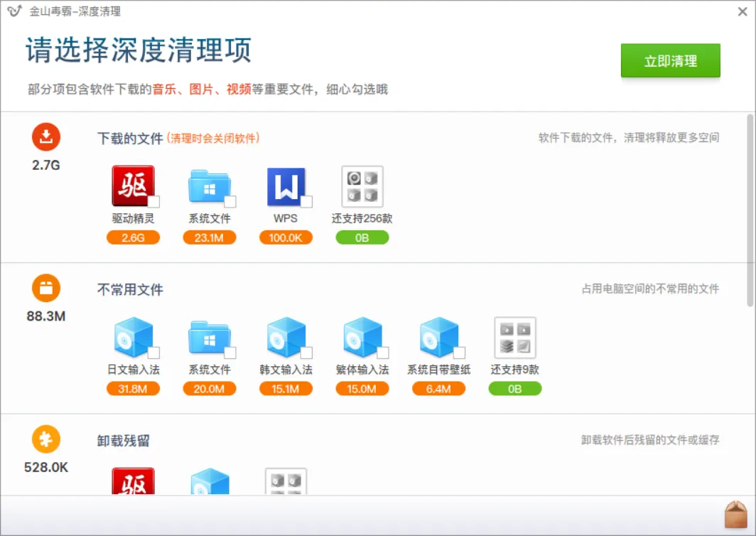Click the 系统文件 folder icon in 下载的文件
The image size is (756, 536).
(209, 186)
